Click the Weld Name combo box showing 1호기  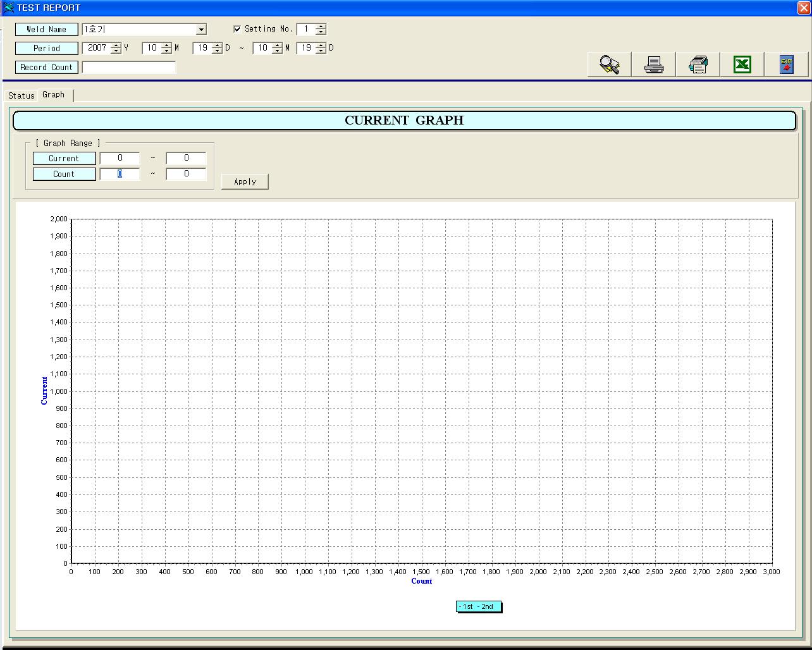click(144, 30)
